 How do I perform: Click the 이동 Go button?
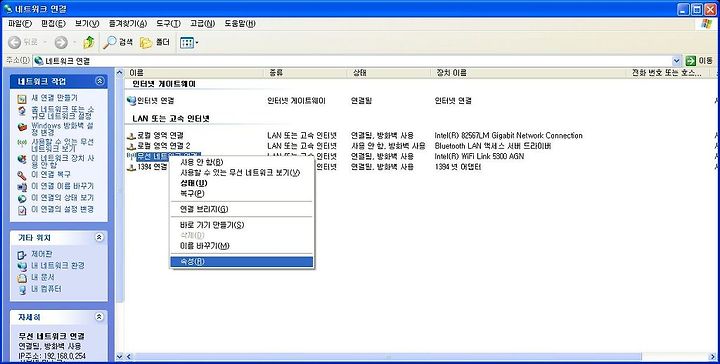click(x=699, y=61)
